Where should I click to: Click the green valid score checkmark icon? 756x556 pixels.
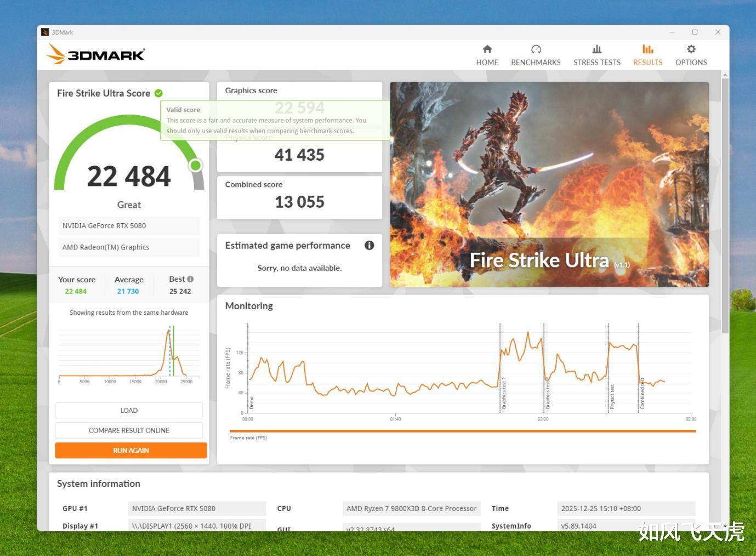[158, 93]
